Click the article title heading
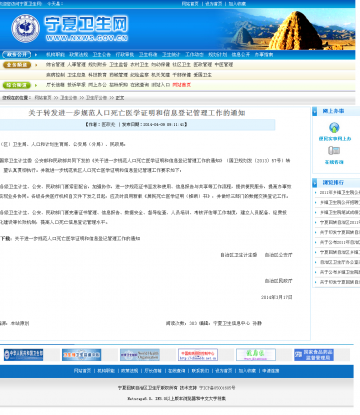Screen dimensions: 360x415 coord(137,113)
